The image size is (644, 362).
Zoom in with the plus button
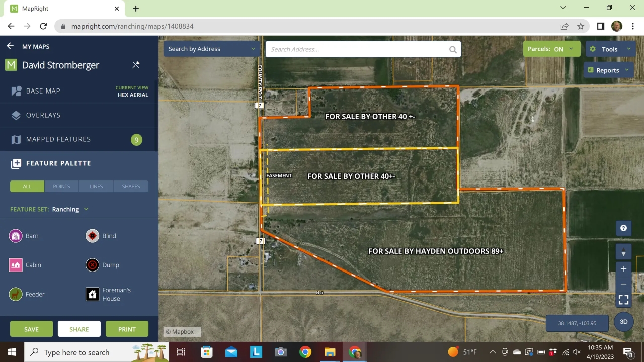[623, 269]
